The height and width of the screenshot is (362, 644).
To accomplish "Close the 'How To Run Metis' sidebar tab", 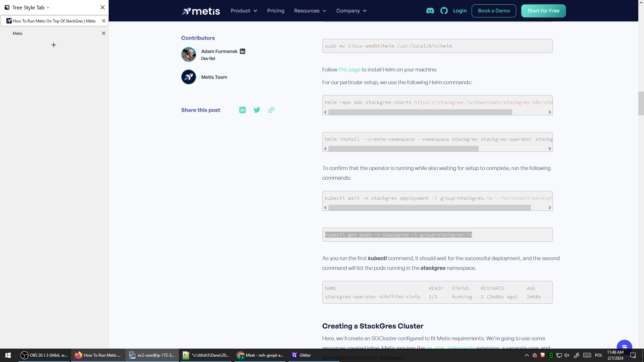I will [104, 21].
